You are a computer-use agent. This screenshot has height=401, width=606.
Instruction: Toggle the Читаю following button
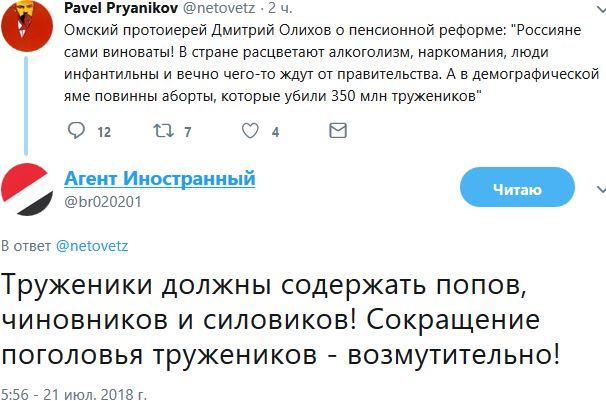[x=516, y=188]
